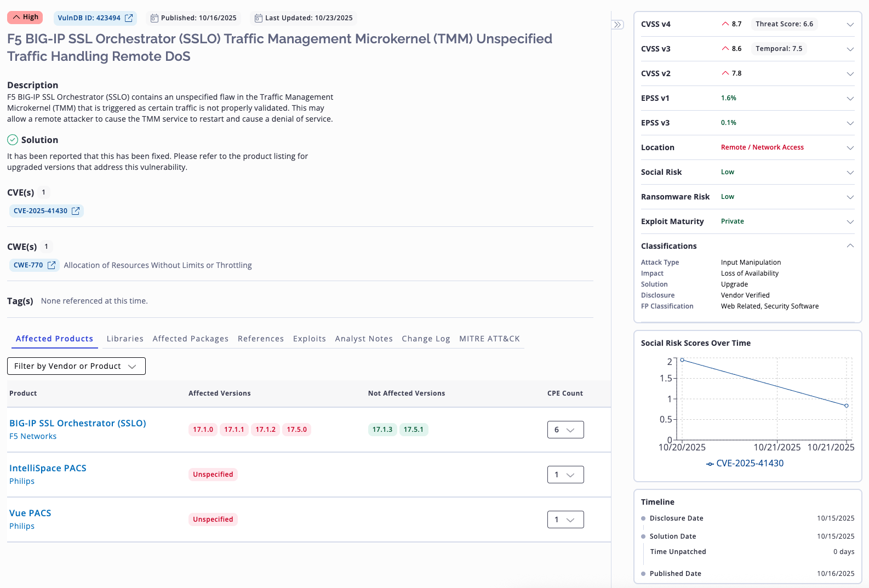Viewport: 869px width, 588px height.
Task: Click the 17.1.3 not affected version tag
Action: click(x=382, y=430)
